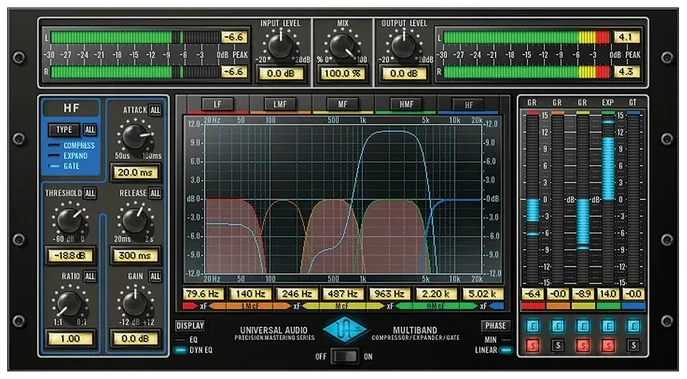This screenshot has width=687, height=379.
Task: Click the 246 Hz crossover frequency field
Action: point(297,294)
